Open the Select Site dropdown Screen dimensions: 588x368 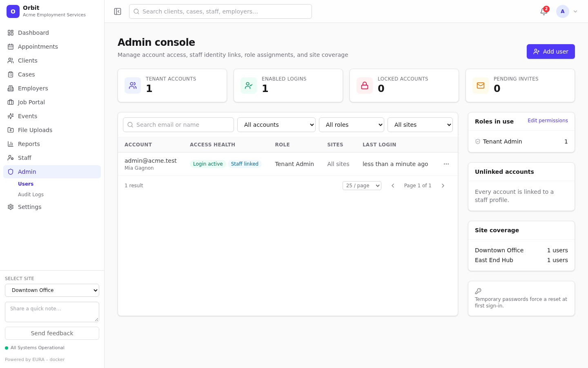[x=52, y=290]
